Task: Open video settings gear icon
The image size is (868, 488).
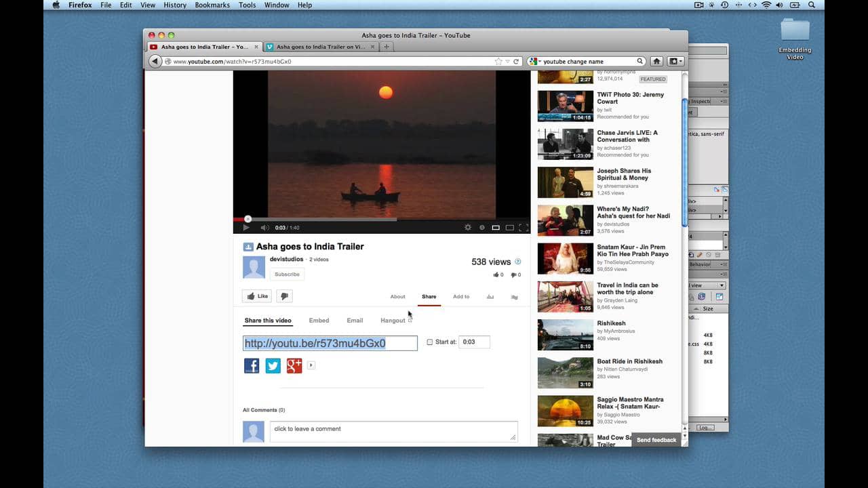Action: (467, 228)
